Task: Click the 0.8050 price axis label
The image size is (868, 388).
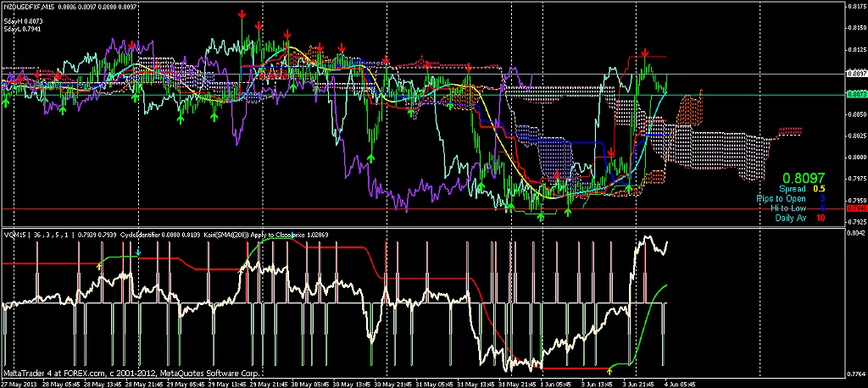Action: (856, 114)
